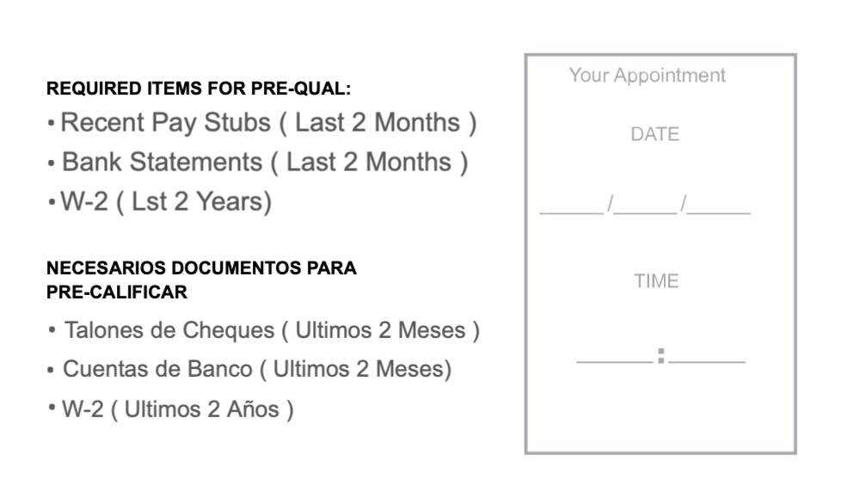Click the 'Bank Statements ( Last 2 Months )' text

(265, 163)
